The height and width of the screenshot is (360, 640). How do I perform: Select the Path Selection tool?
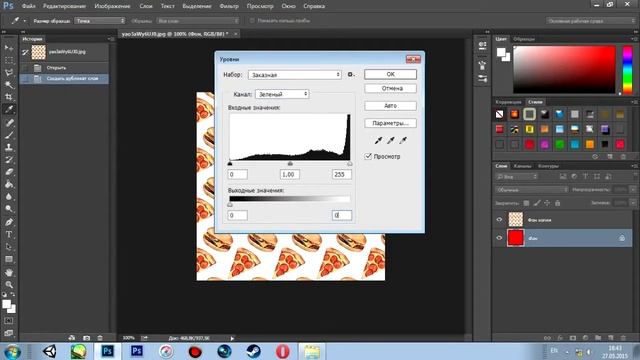pyautogui.click(x=9, y=247)
